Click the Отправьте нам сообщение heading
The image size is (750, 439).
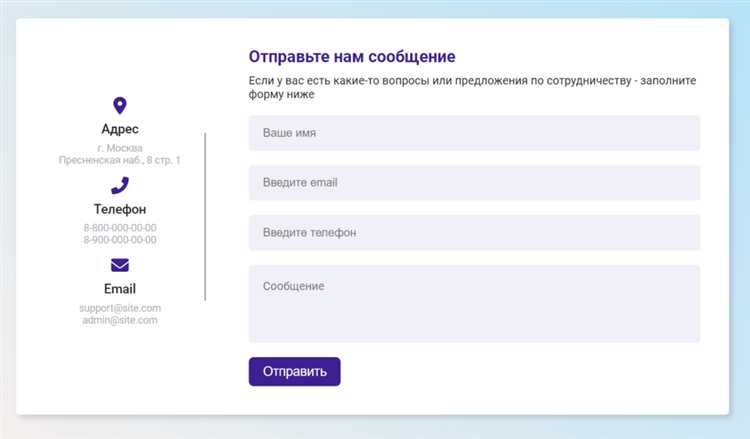point(352,56)
